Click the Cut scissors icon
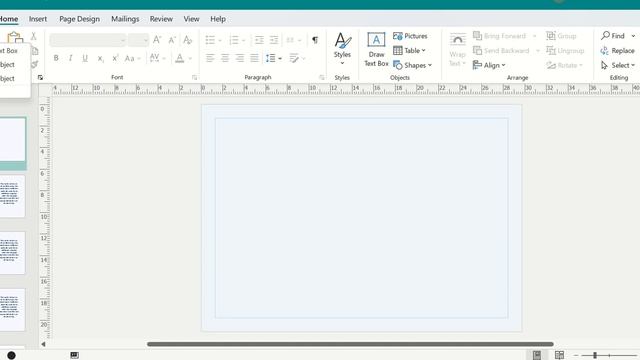Screen dimensions: 640x360 point(34,36)
